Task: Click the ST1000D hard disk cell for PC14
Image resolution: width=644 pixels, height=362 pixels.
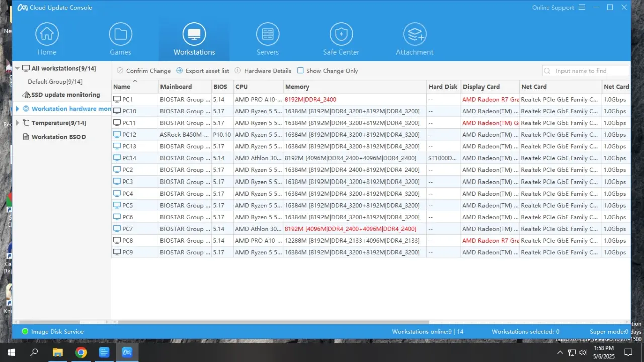Action: [443, 158]
